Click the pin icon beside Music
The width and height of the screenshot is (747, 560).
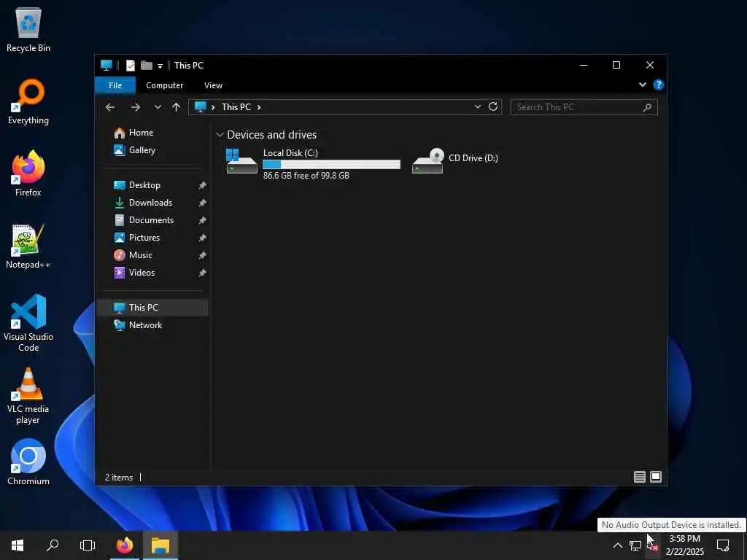pyautogui.click(x=203, y=255)
